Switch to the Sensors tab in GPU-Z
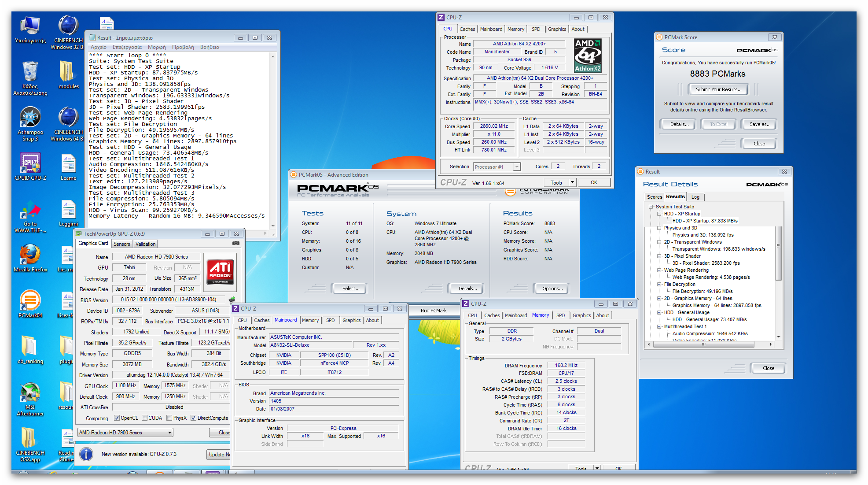 click(x=122, y=244)
